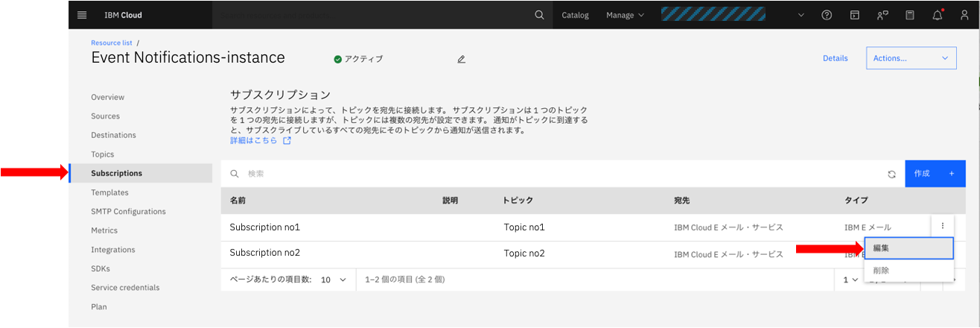Select 編集 in the overflow menu
This screenshot has width=980, height=328.
tap(909, 248)
